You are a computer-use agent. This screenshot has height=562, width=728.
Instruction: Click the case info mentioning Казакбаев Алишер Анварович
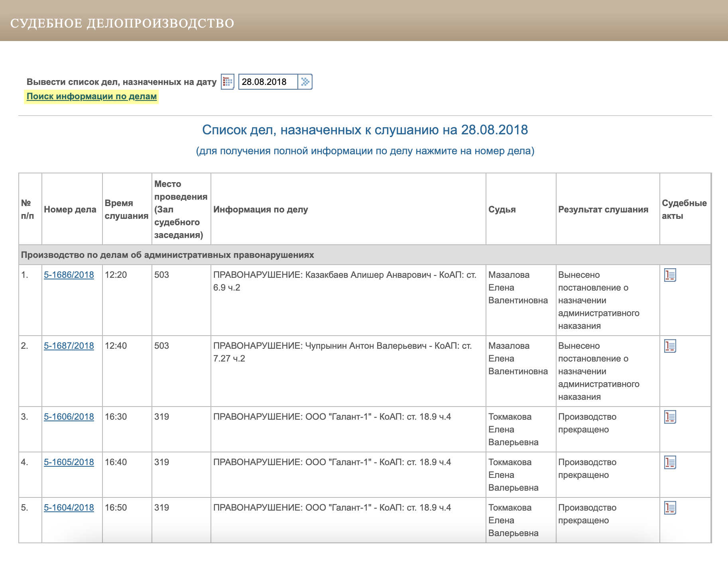[345, 281]
